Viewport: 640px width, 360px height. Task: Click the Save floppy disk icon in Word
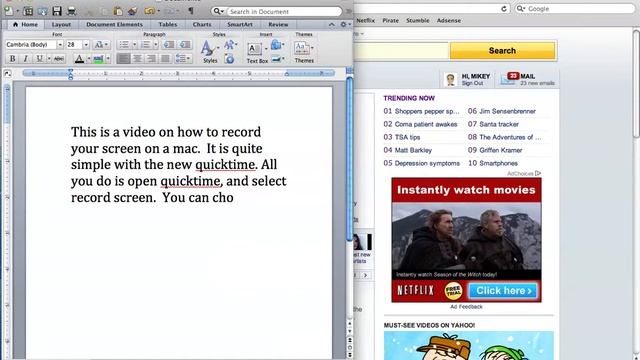pyautogui.click(x=57, y=11)
